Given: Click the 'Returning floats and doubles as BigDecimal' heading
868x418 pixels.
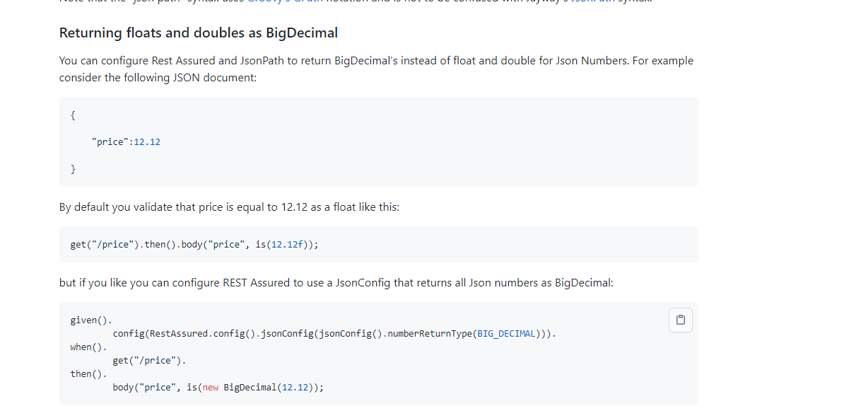Looking at the screenshot, I should click(x=199, y=33).
